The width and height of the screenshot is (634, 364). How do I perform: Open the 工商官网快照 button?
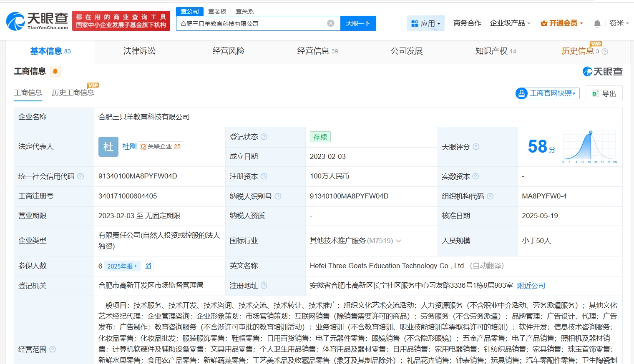click(x=547, y=93)
